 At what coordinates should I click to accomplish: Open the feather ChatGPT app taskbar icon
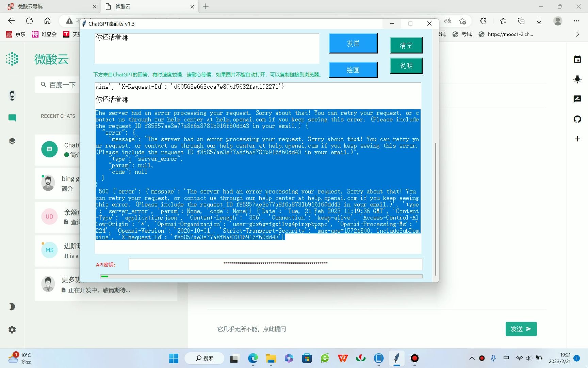(x=396, y=358)
